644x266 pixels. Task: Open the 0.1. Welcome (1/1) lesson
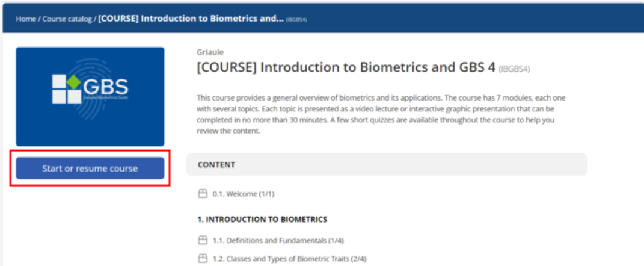click(x=243, y=194)
